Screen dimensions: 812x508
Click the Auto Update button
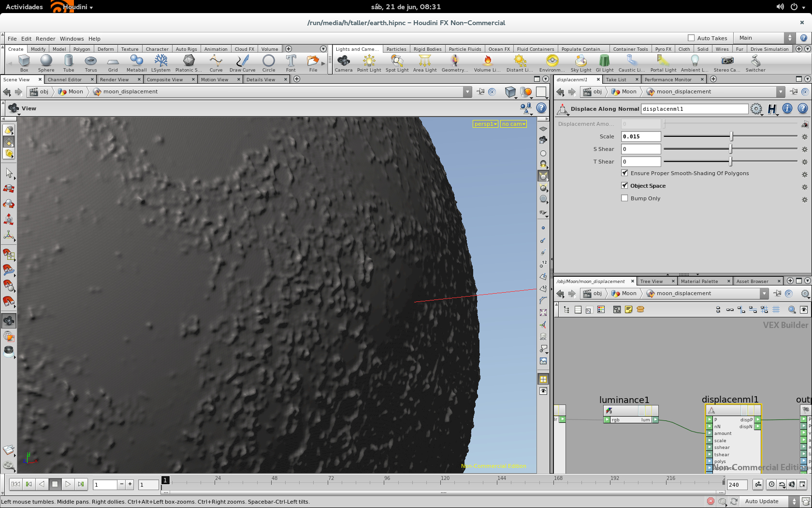[762, 501]
